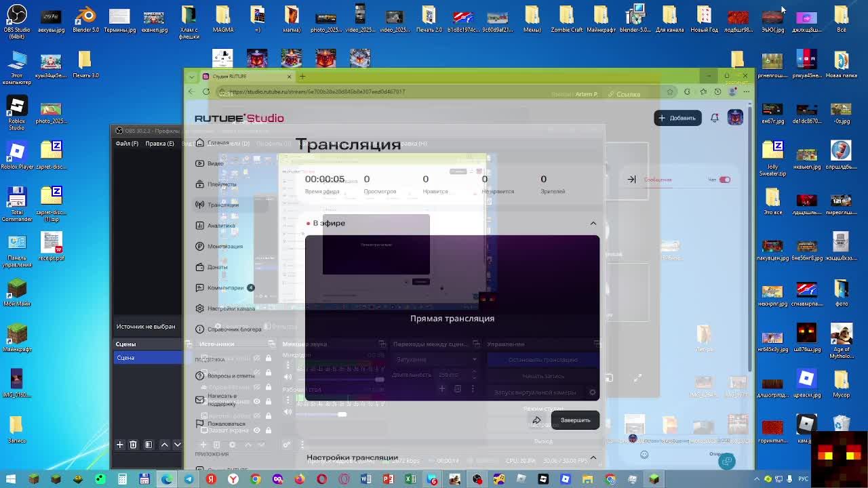868x488 pixels.
Task: Open scene filters in OBS scenes toolbar
Action: [149, 445]
